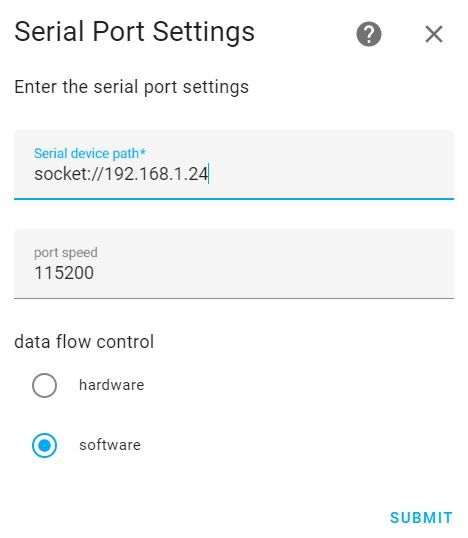
Task: Click the "software" option label
Action: coord(110,445)
